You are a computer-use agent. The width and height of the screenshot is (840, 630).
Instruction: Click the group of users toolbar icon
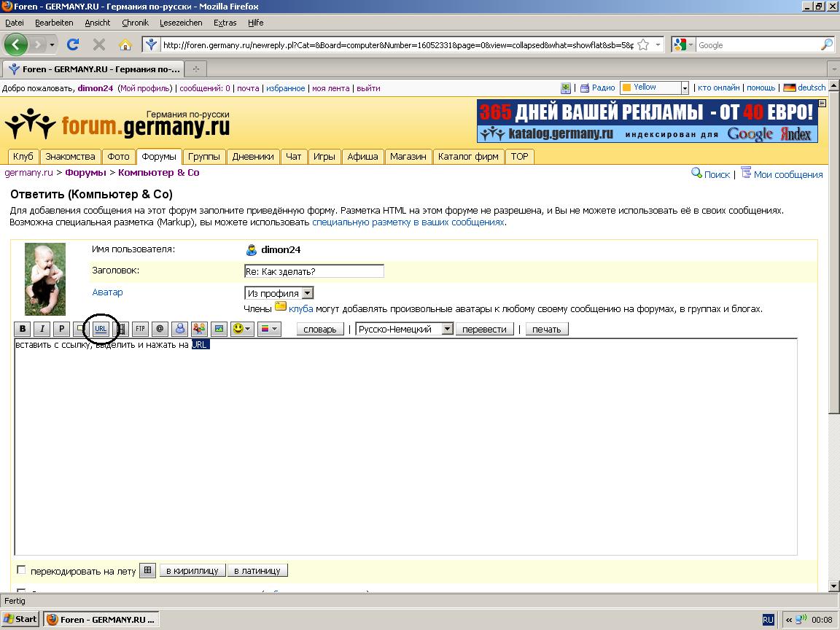click(199, 329)
